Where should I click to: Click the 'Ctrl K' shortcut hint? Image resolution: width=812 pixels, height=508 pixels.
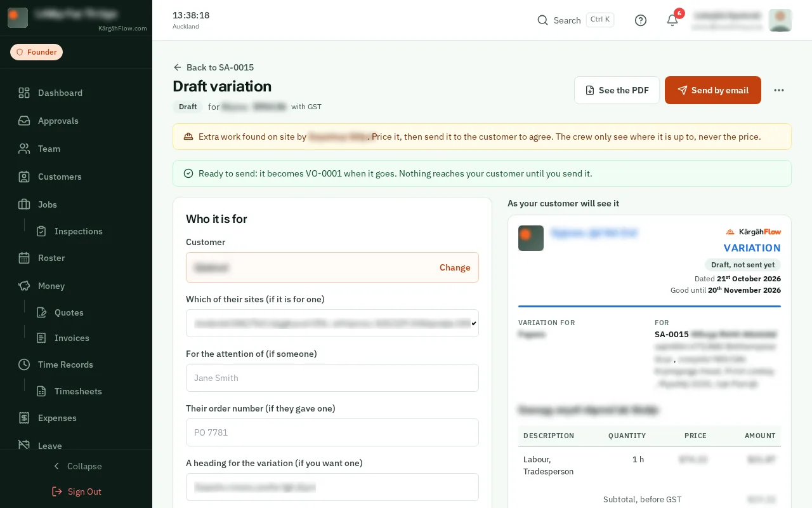(x=600, y=20)
